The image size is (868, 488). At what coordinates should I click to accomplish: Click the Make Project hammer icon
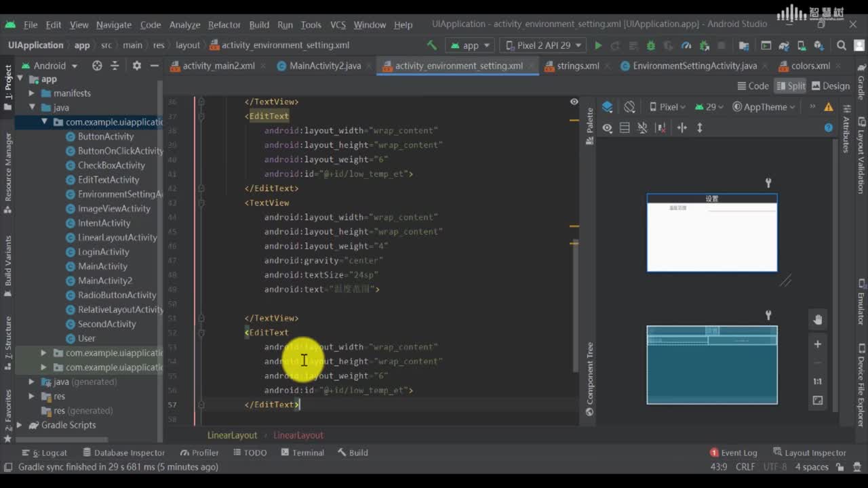(431, 45)
